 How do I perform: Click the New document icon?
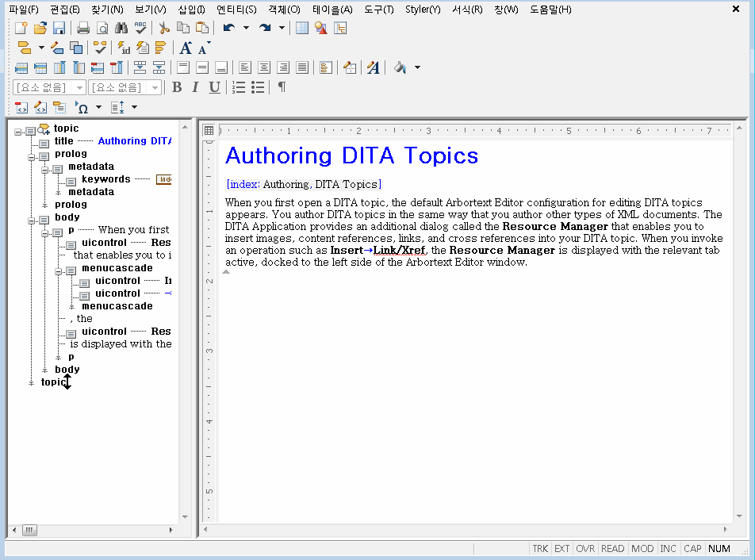tap(21, 28)
